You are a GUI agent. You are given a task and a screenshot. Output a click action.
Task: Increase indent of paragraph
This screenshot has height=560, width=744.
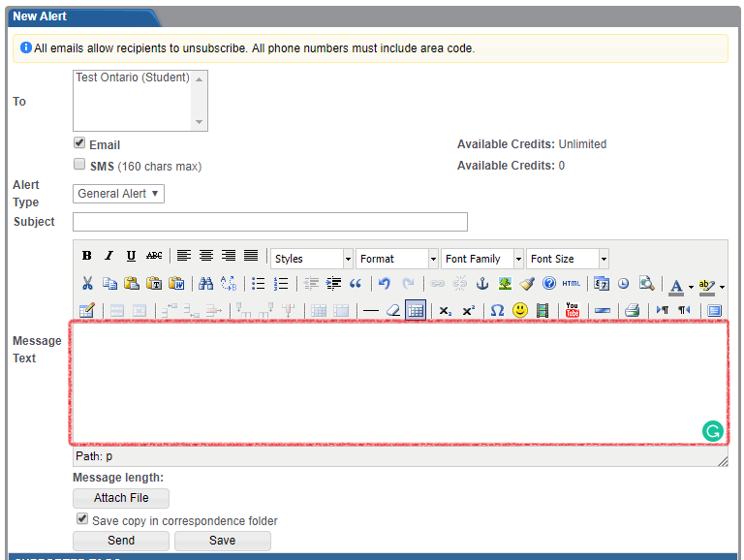pos(333,283)
